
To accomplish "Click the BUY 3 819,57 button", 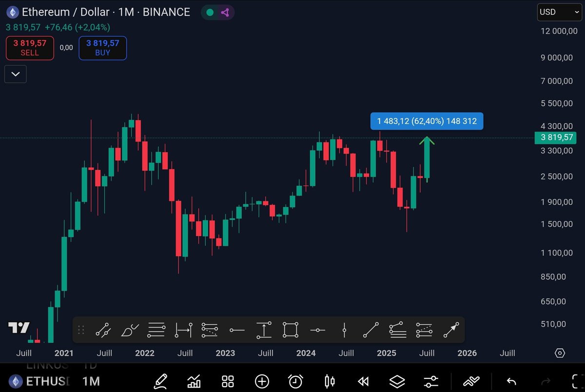I will (x=103, y=48).
